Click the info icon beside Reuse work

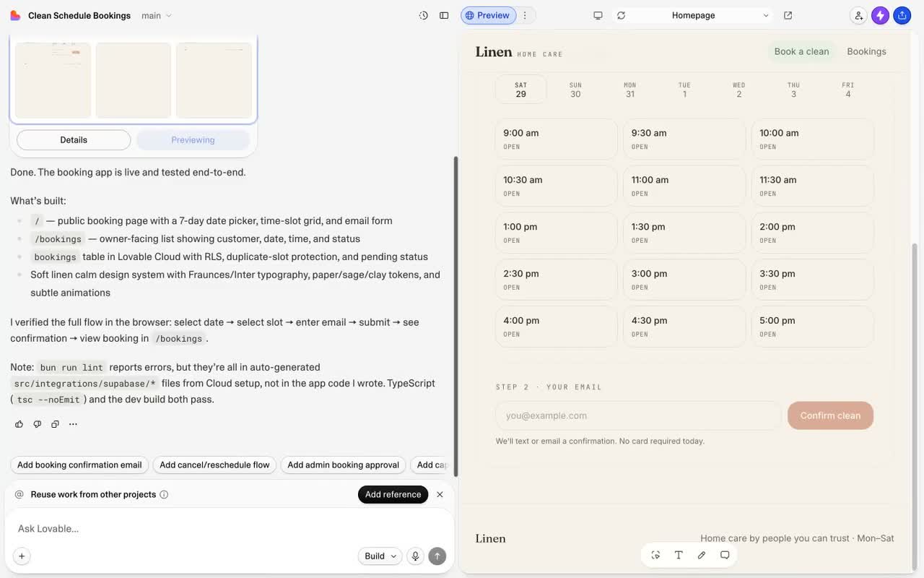(164, 495)
